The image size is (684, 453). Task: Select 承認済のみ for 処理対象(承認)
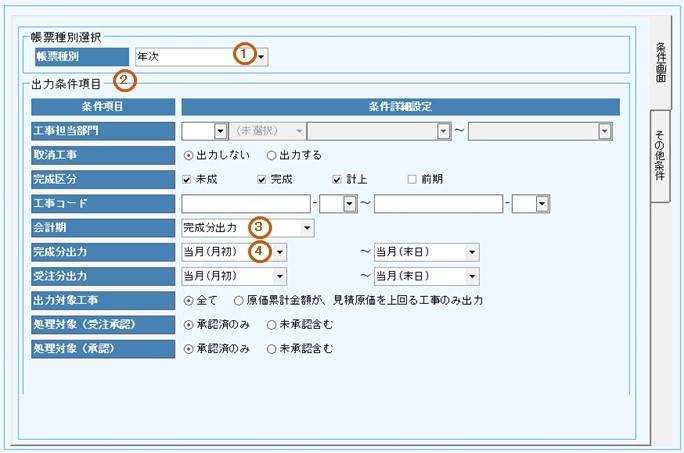pos(189,348)
